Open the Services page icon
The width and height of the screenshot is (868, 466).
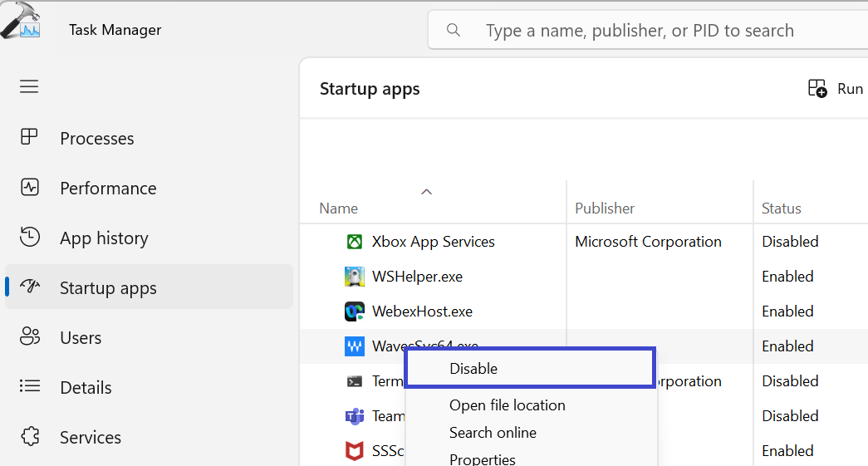(30, 437)
